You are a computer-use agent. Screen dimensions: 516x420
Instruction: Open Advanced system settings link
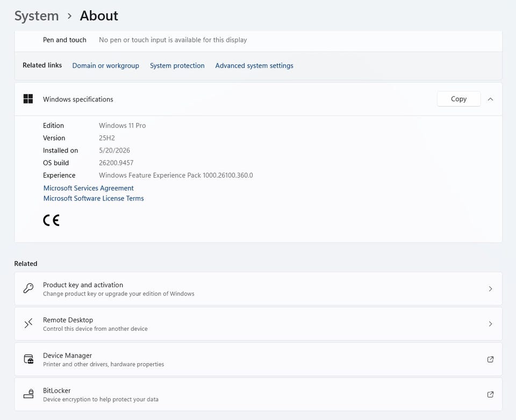254,66
